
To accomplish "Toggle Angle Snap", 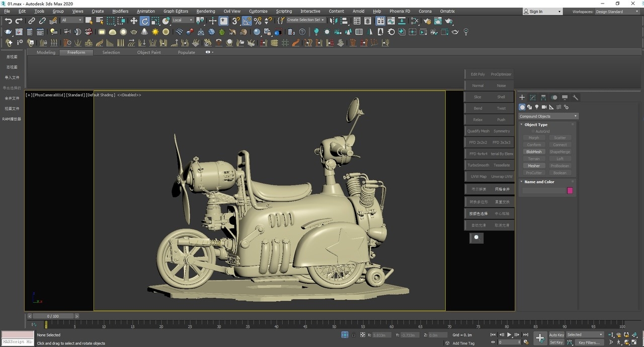I will (247, 21).
